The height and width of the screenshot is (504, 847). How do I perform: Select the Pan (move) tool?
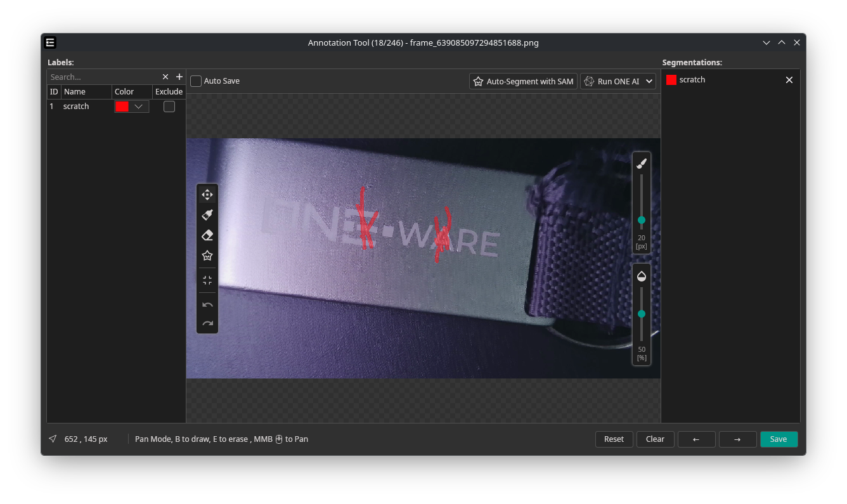point(207,195)
